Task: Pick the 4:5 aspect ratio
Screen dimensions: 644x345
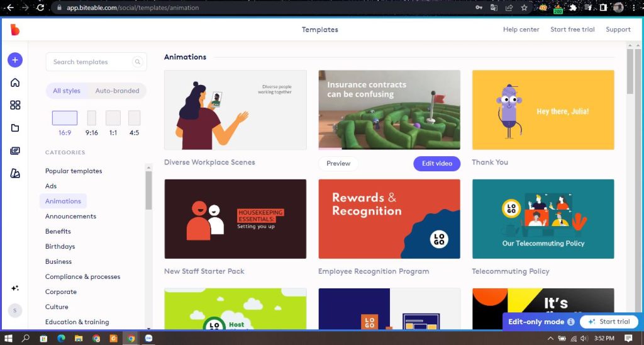Action: point(134,118)
